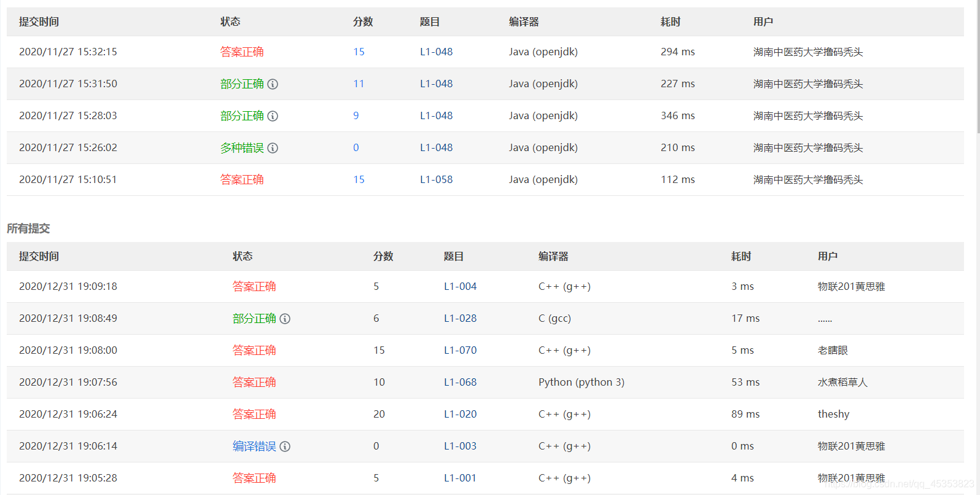
Task: Click 346 ms duration cell
Action: click(678, 115)
